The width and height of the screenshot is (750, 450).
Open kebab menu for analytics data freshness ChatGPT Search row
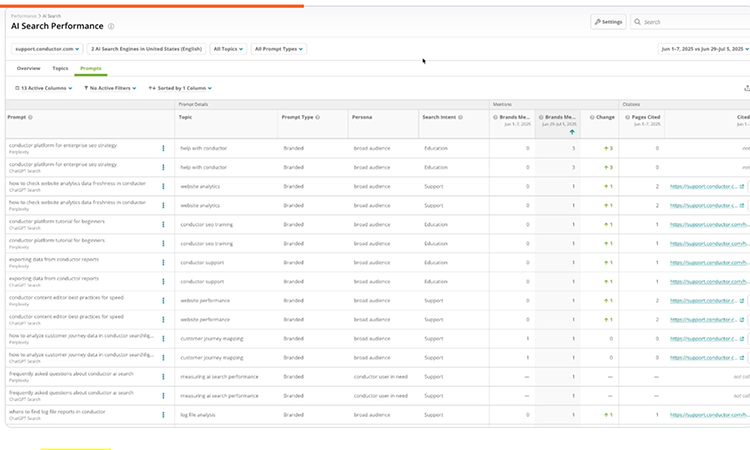[163, 187]
